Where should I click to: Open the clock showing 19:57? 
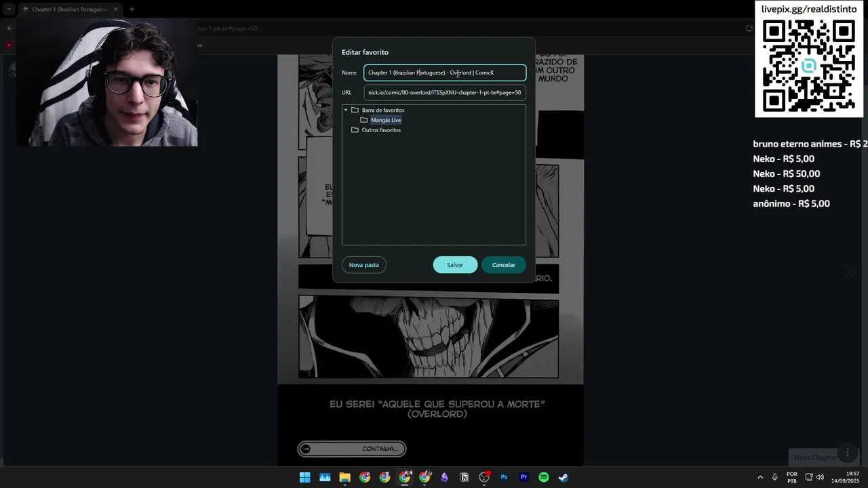pos(847,477)
